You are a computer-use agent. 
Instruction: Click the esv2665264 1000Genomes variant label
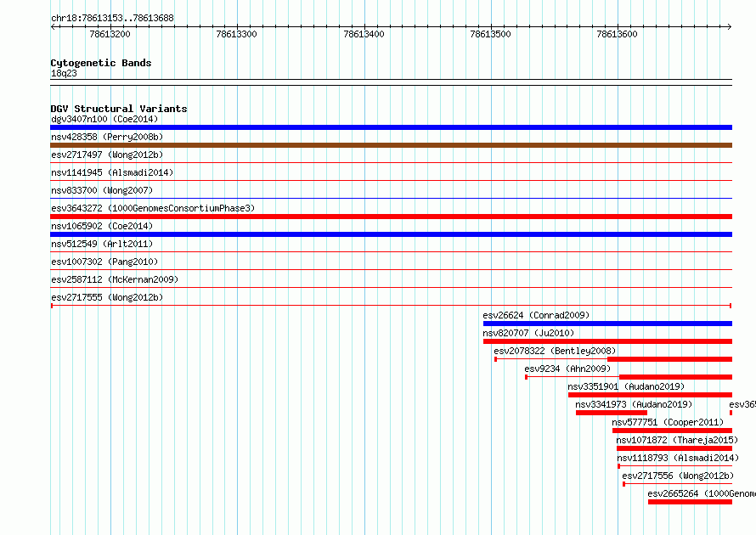pyautogui.click(x=702, y=493)
